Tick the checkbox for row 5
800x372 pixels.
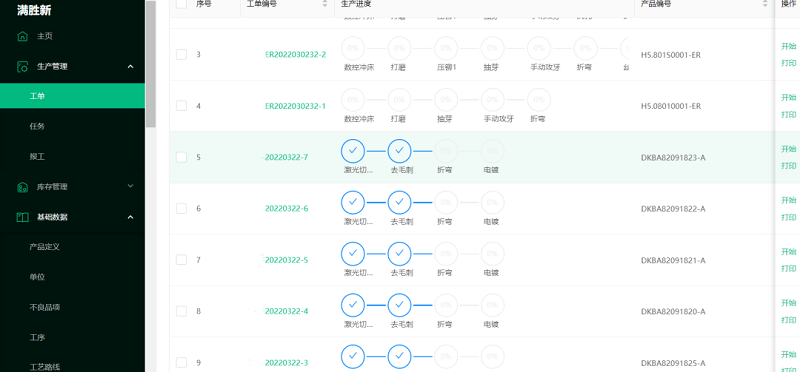(181, 157)
